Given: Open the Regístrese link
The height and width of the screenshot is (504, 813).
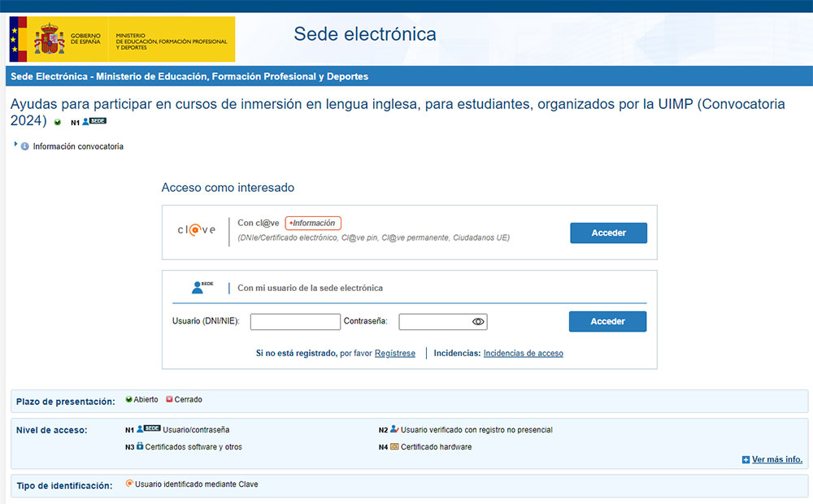Looking at the screenshot, I should (395, 353).
